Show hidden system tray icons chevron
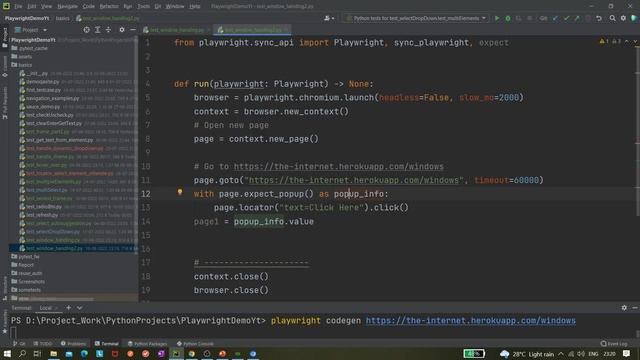 (561, 354)
